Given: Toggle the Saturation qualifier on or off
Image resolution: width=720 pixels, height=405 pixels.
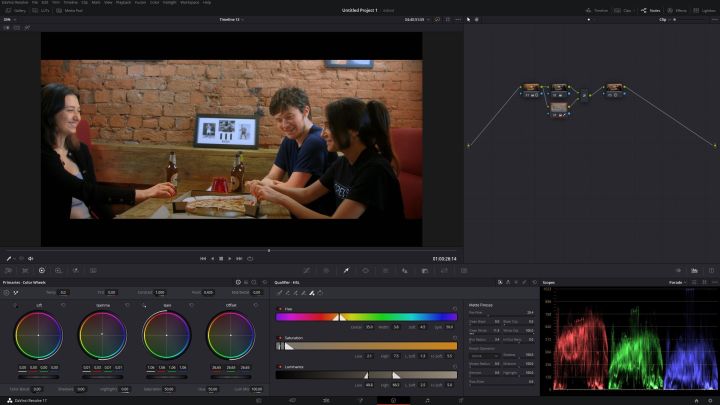Looking at the screenshot, I should (x=281, y=337).
